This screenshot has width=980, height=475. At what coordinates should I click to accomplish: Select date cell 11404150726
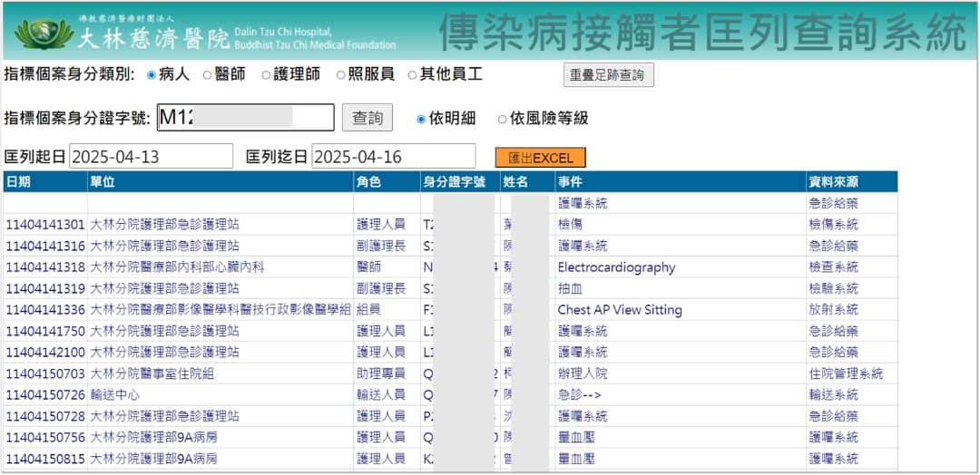(45, 394)
